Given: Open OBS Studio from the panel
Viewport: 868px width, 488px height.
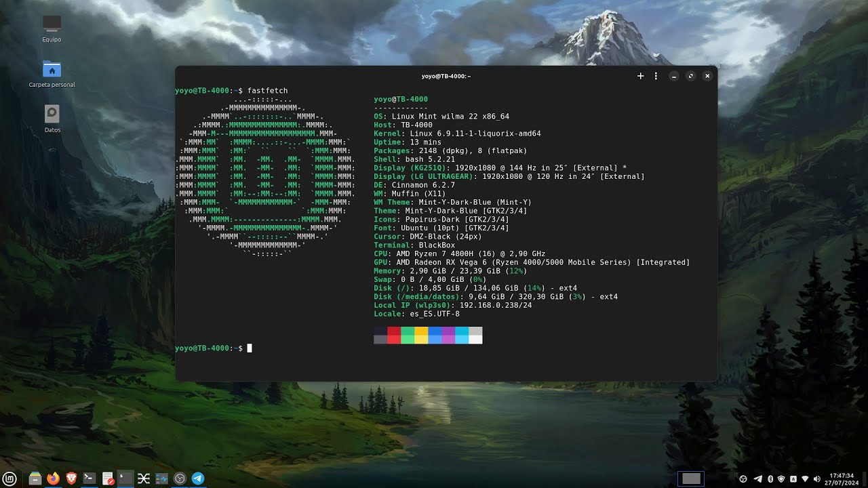Looking at the screenshot, I should point(180,479).
